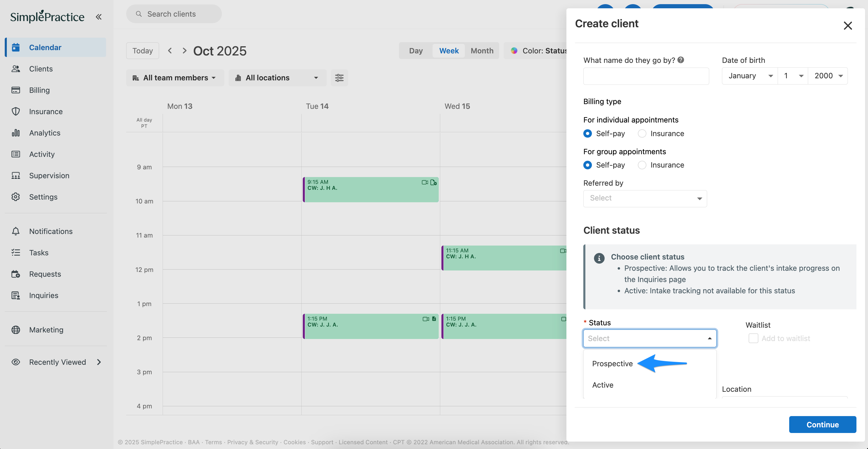Open Licensed Content footer link
Screen dimensions: 868x449
tap(363, 442)
